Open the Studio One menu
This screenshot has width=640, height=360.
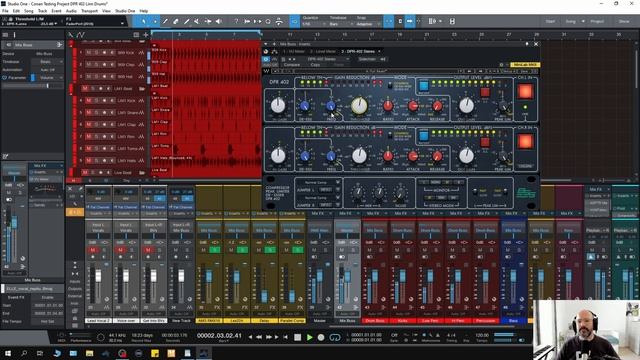click(125, 11)
